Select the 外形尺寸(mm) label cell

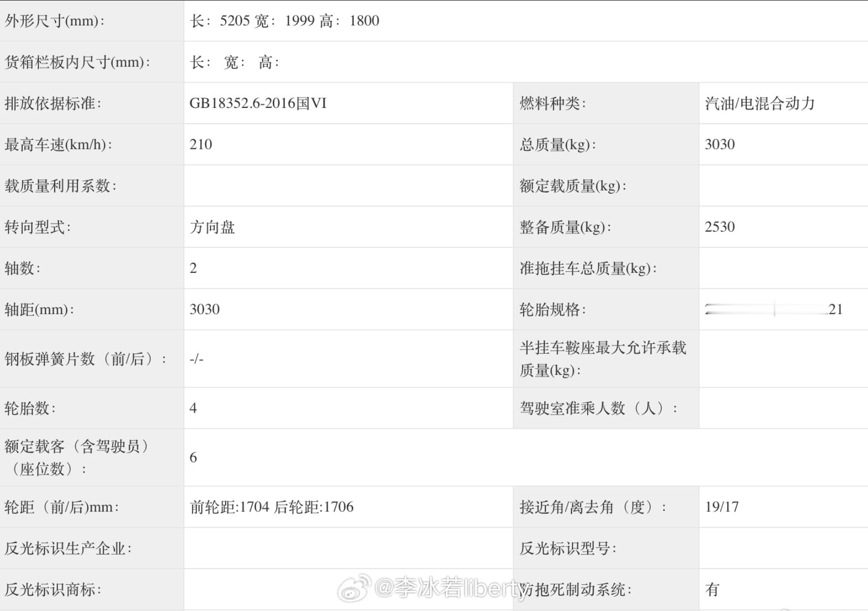point(92,21)
